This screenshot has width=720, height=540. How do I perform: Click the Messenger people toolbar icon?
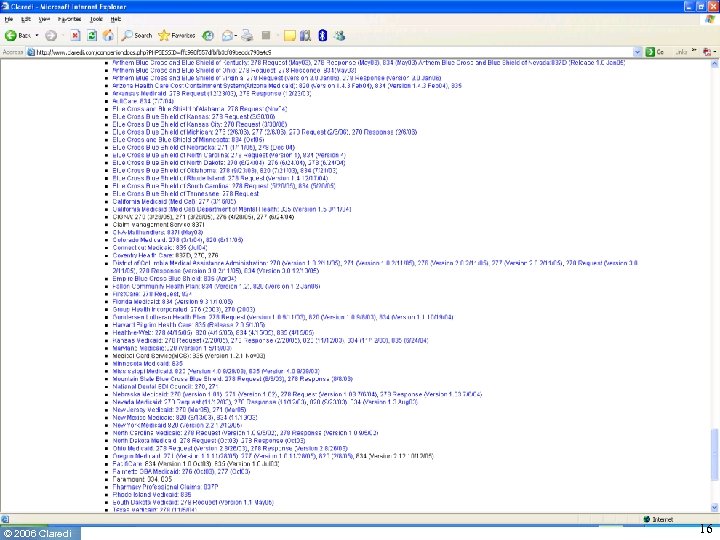(339, 35)
